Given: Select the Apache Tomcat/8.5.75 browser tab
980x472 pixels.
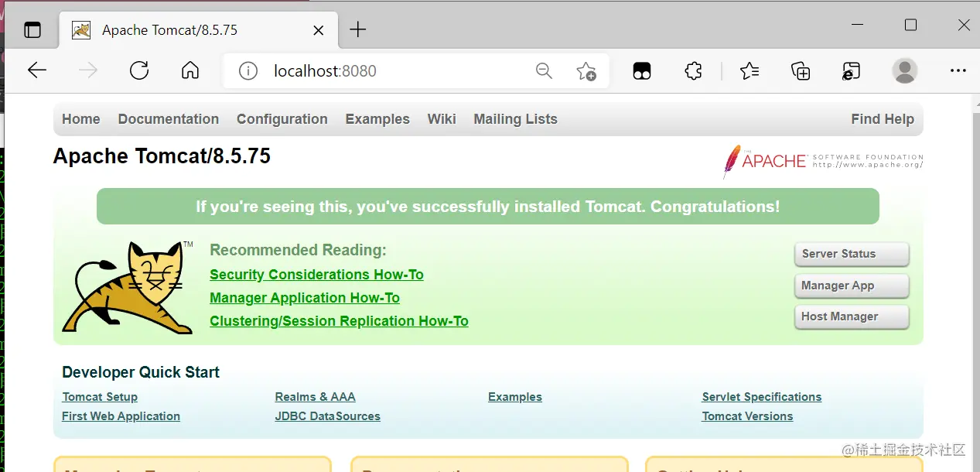Looking at the screenshot, I should 200,30.
